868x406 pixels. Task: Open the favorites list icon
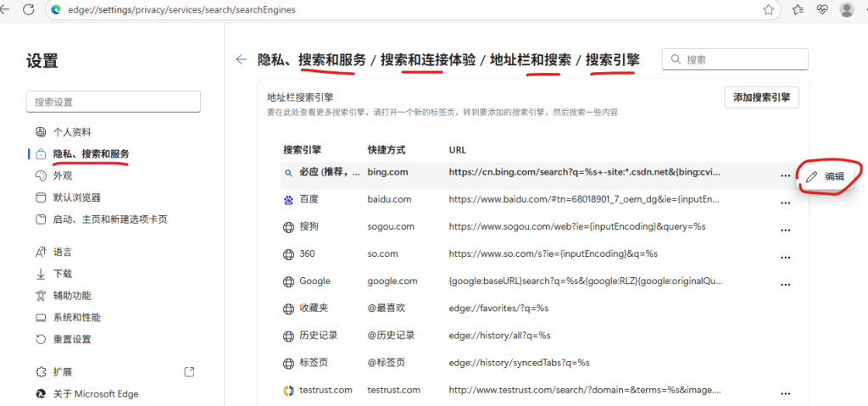798,9
